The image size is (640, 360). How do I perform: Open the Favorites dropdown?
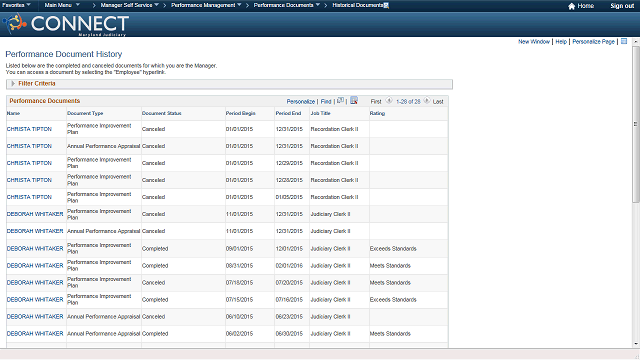coord(16,5)
